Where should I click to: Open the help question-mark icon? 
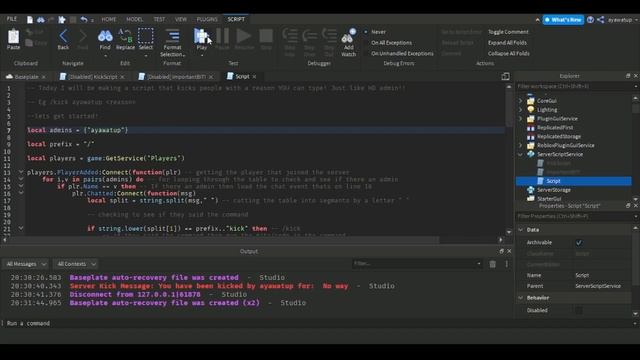click(x=590, y=20)
